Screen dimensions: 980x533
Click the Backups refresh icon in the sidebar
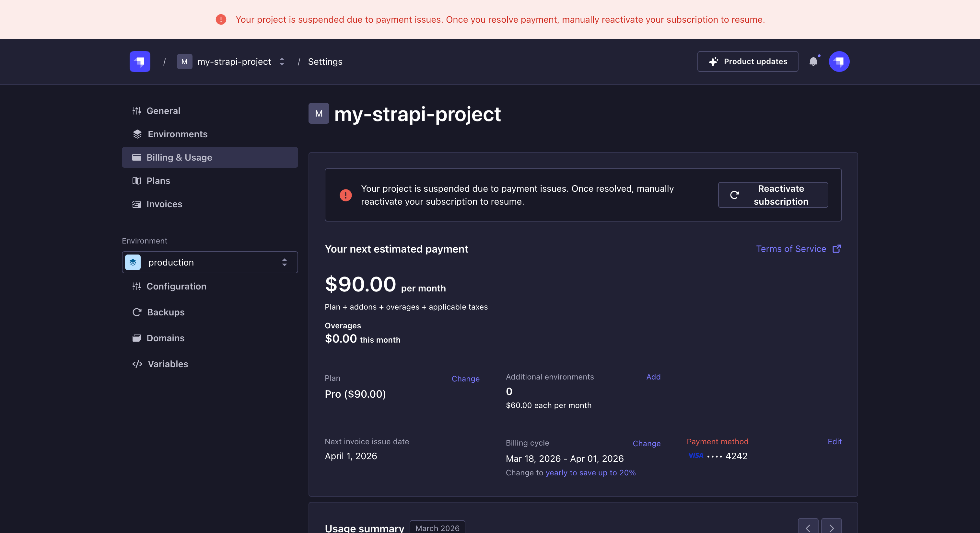[136, 312]
